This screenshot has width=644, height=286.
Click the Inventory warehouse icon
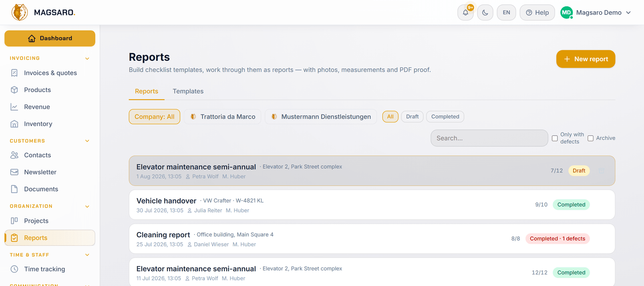14,124
